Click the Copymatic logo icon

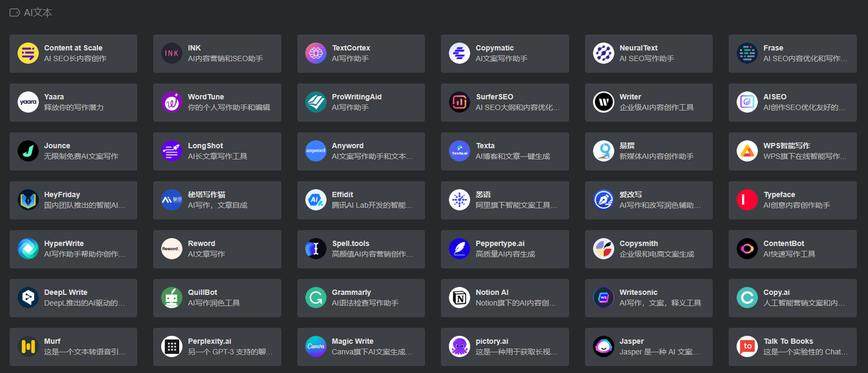click(460, 54)
